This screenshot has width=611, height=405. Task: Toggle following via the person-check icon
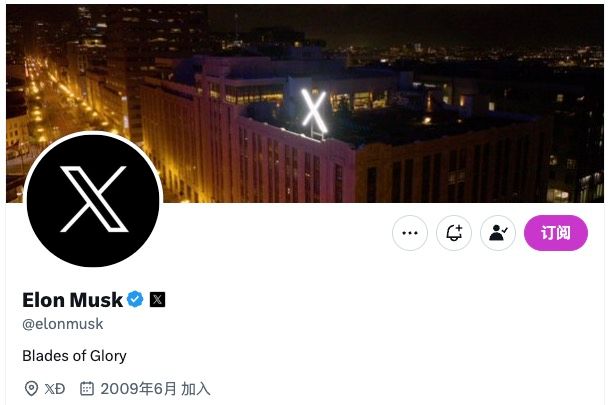(x=498, y=233)
